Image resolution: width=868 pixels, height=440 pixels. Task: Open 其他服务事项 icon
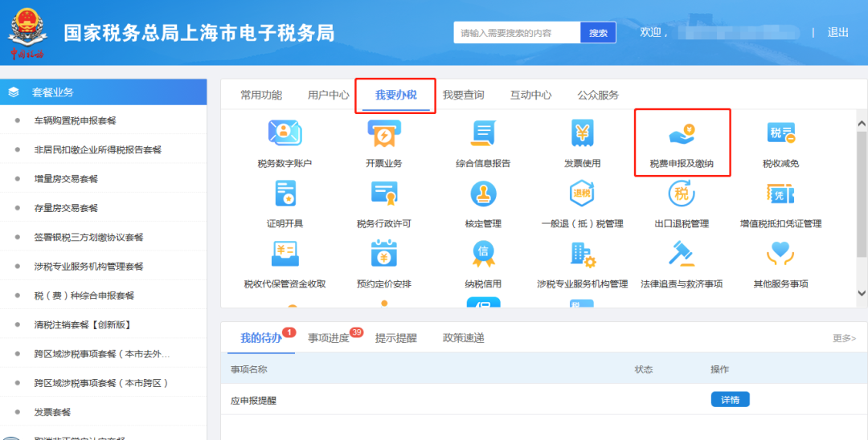pyautogui.click(x=781, y=254)
